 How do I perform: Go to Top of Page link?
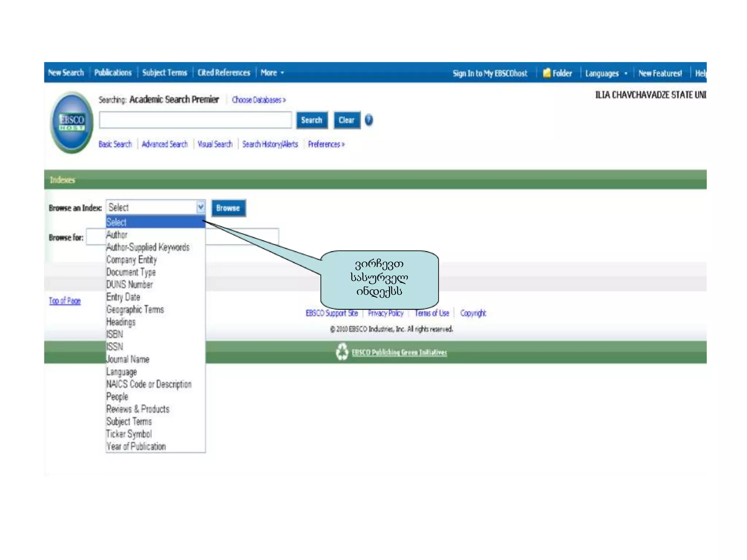(65, 301)
